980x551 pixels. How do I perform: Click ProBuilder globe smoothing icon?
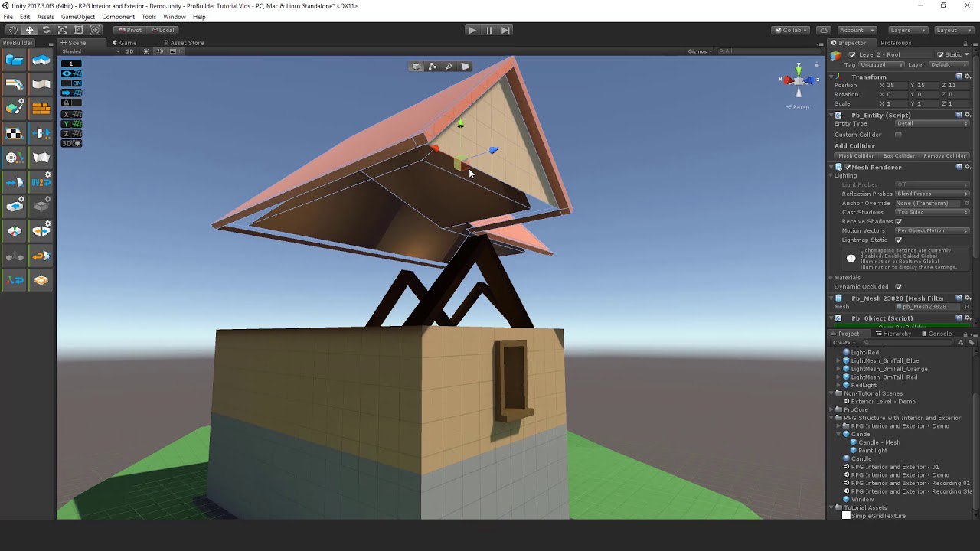point(15,158)
